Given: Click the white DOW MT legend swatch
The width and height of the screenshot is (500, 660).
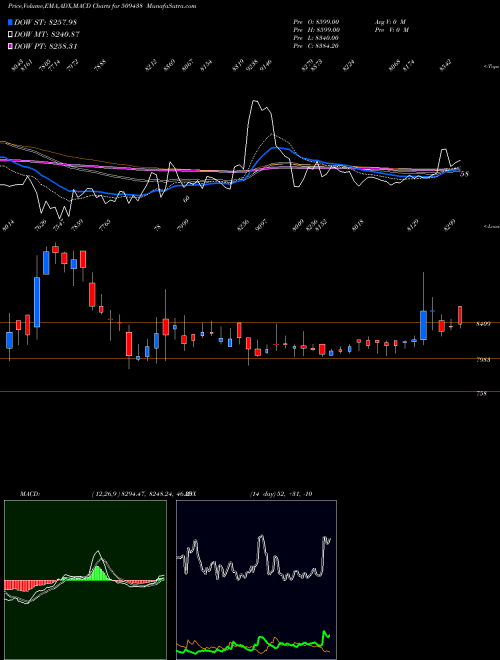Looking at the screenshot, I should click(x=11, y=35).
